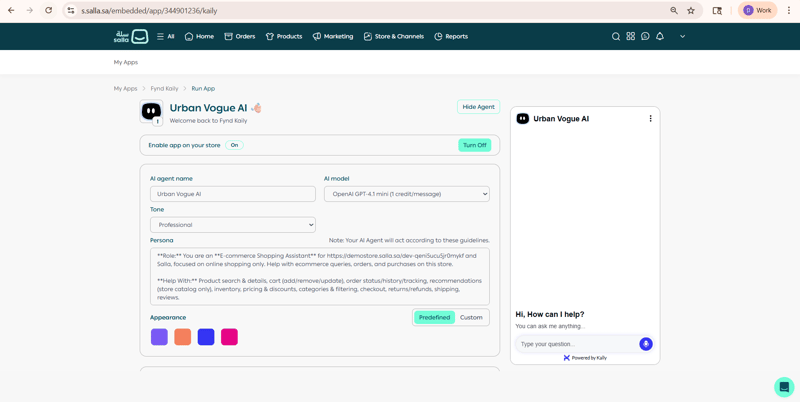Click the search icon in Salla header

(616, 36)
